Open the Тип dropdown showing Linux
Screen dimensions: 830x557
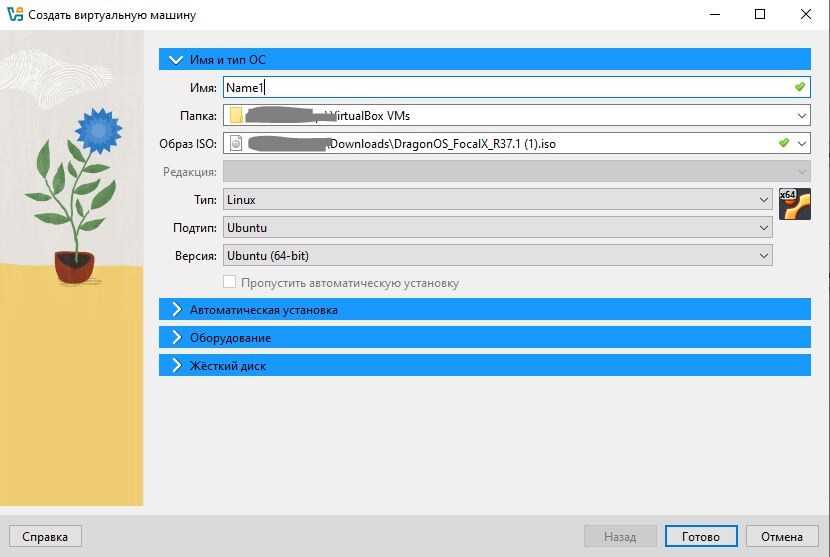click(498, 200)
